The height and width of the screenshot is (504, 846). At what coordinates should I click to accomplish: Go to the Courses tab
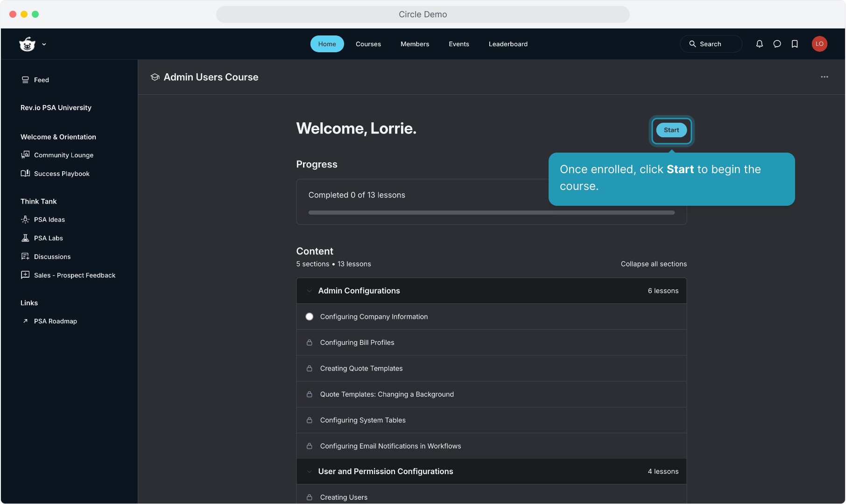click(368, 44)
